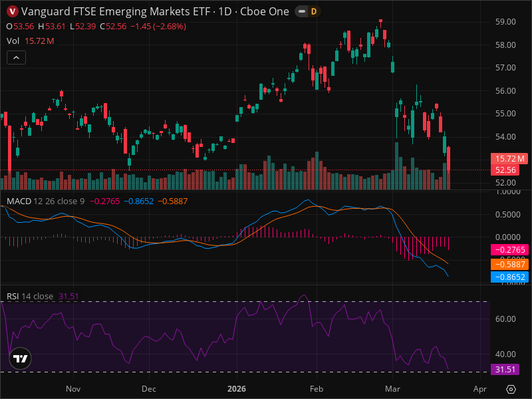This screenshot has width=532, height=399.
Task: Click the Apr label on time axis
Action: point(479,389)
